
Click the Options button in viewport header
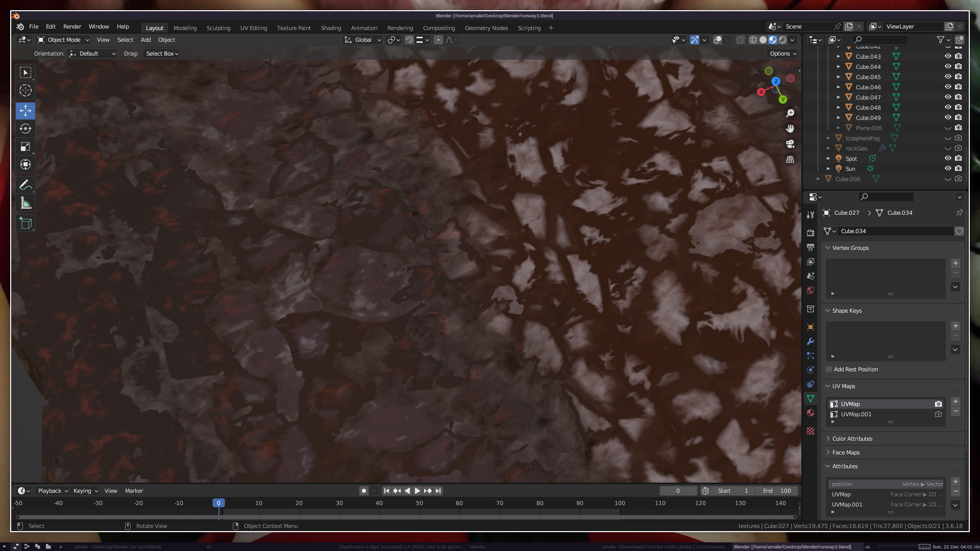tap(783, 54)
